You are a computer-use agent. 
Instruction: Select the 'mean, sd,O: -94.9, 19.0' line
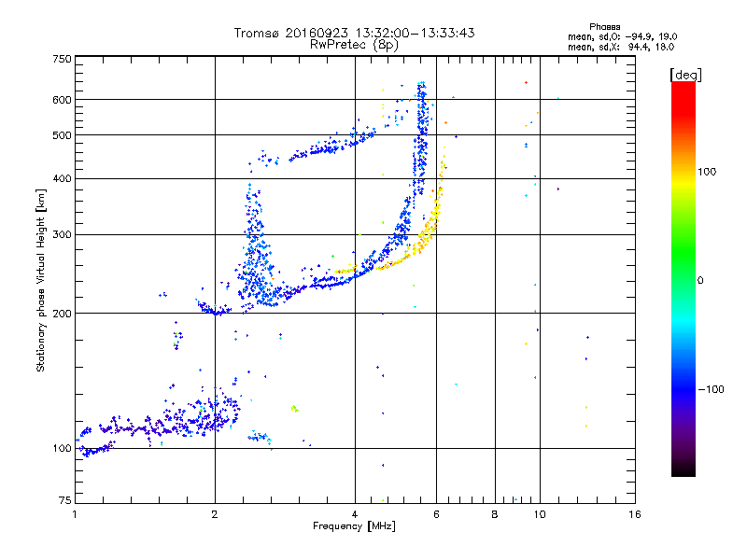tap(622, 36)
